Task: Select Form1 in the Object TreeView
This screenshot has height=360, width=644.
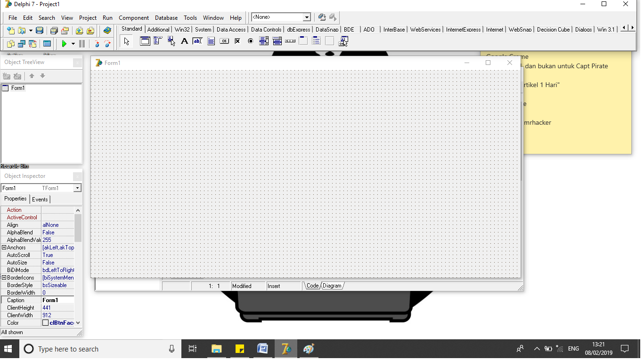Action: (18, 88)
